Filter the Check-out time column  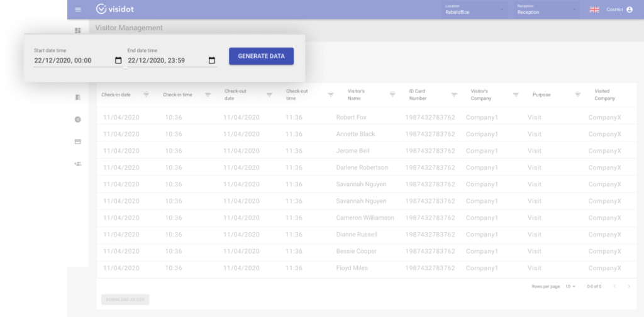(x=331, y=95)
